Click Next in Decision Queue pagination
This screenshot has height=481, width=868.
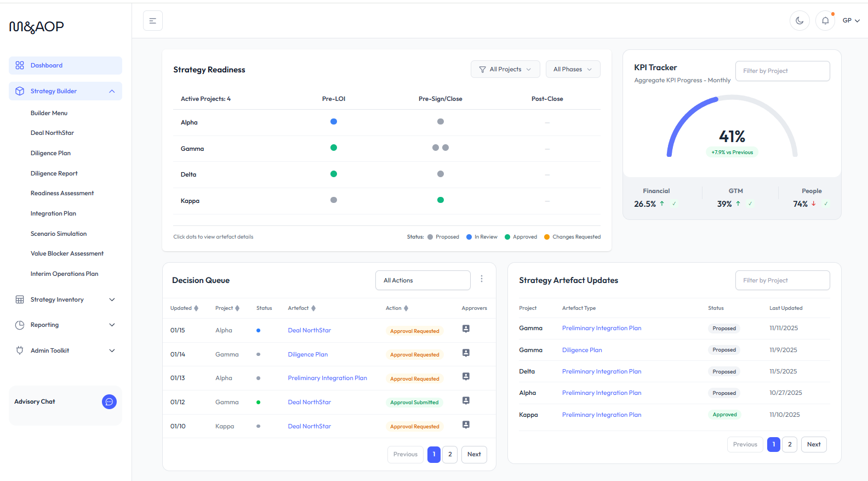click(474, 454)
